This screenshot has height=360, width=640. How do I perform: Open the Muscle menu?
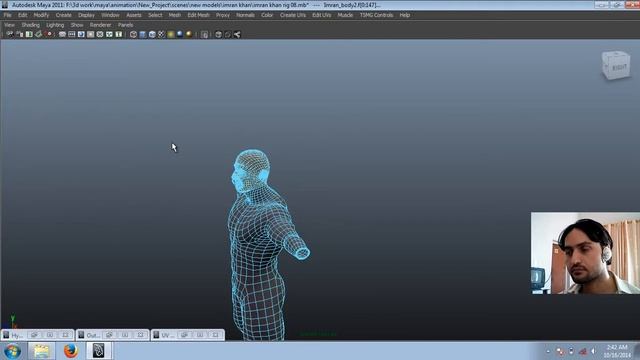coord(345,15)
